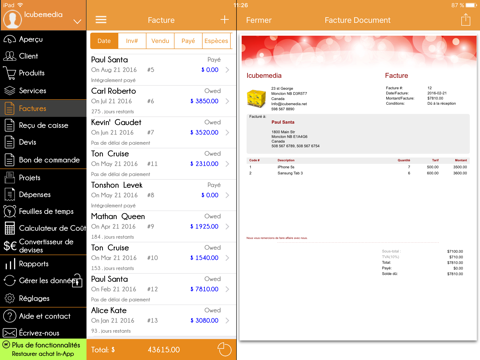Add a new invoice with plus icon

[225, 20]
